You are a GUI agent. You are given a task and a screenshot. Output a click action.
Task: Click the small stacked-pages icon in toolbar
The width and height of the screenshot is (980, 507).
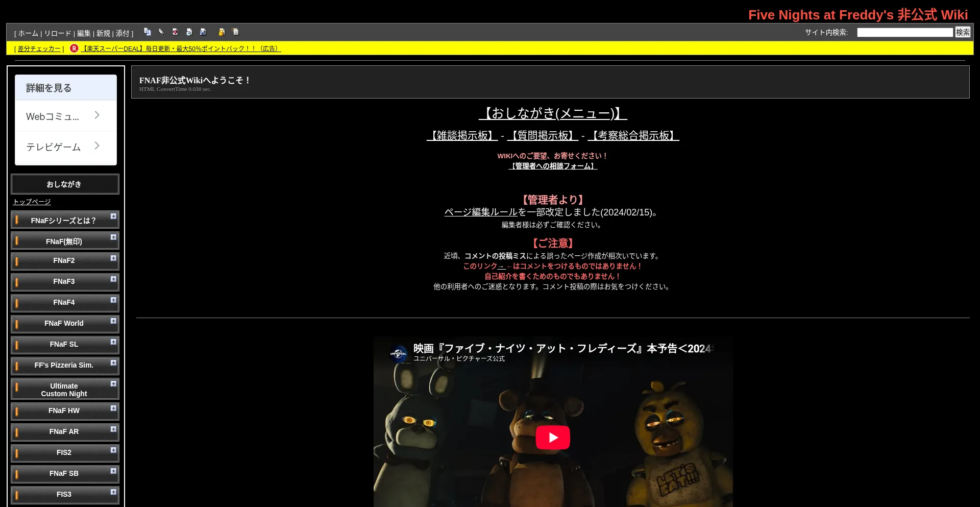161,32
